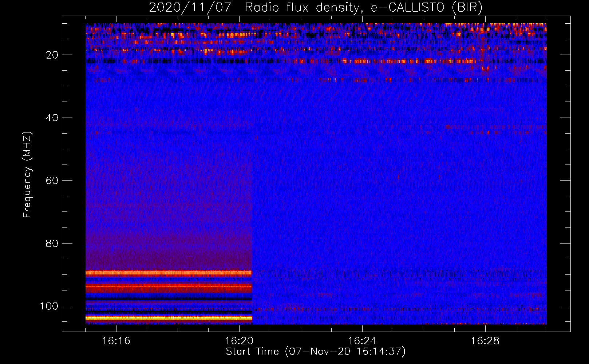Click the 16:28 time tick label

[x=485, y=341]
